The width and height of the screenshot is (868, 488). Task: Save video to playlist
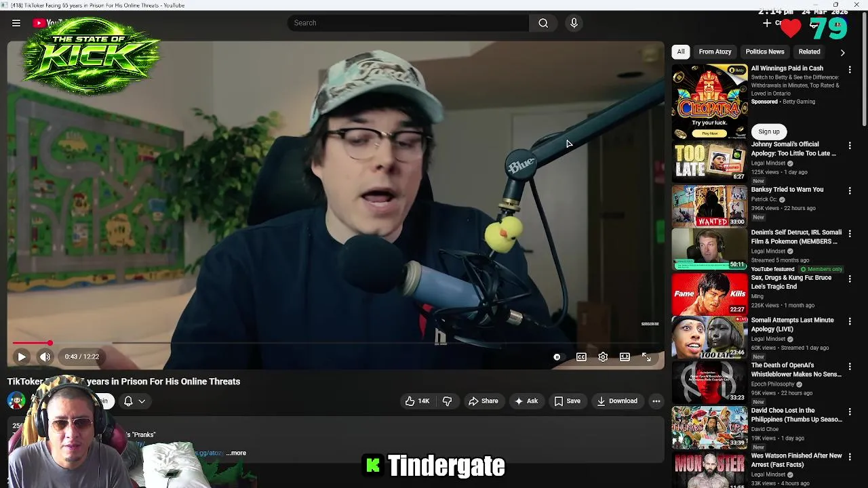click(567, 401)
